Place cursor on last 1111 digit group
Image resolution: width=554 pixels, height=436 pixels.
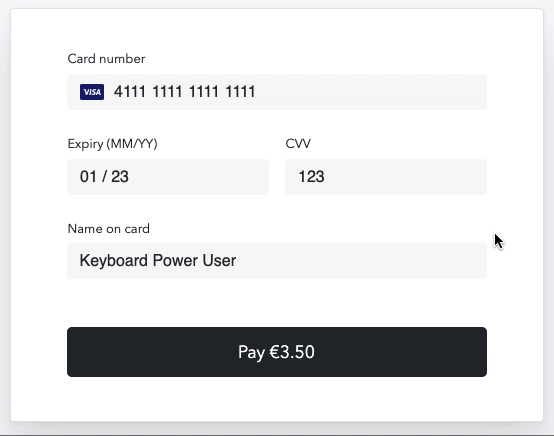pyautogui.click(x=240, y=92)
